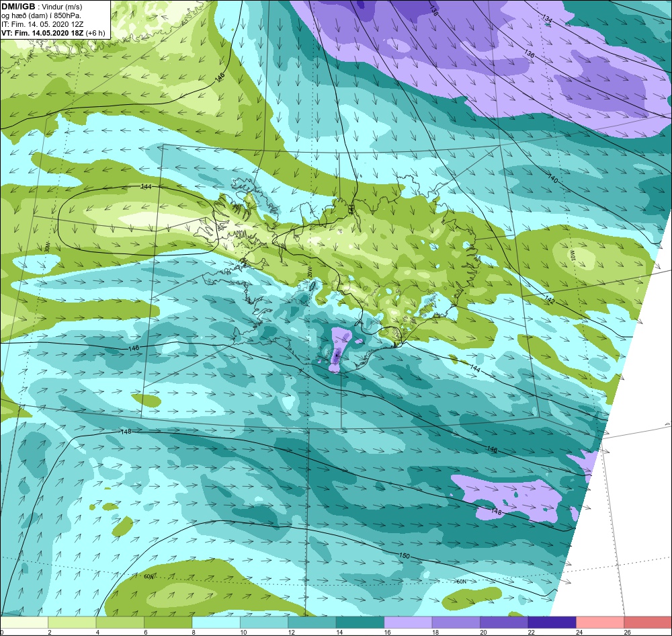The image size is (672, 636).
Task: Click legend tick label '12'
Action: (x=292, y=632)
